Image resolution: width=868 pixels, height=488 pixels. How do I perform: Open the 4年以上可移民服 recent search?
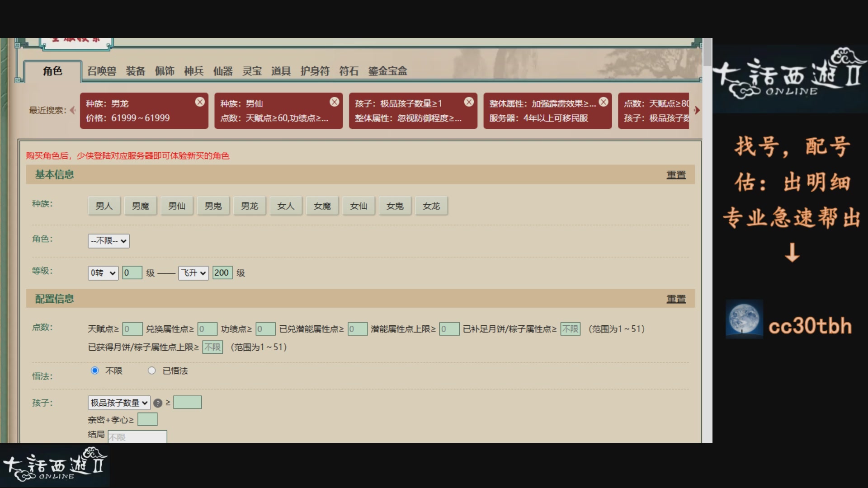click(x=547, y=111)
